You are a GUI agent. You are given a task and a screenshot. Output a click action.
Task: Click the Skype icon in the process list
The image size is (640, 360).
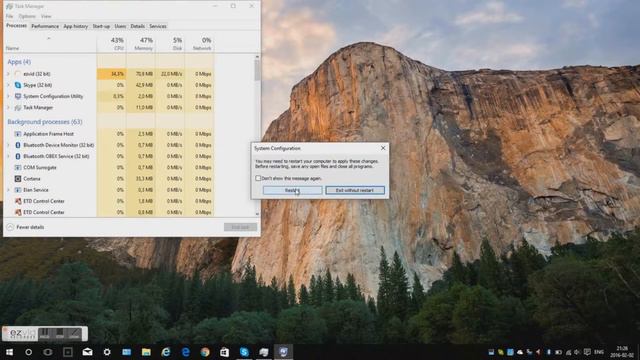click(18, 85)
